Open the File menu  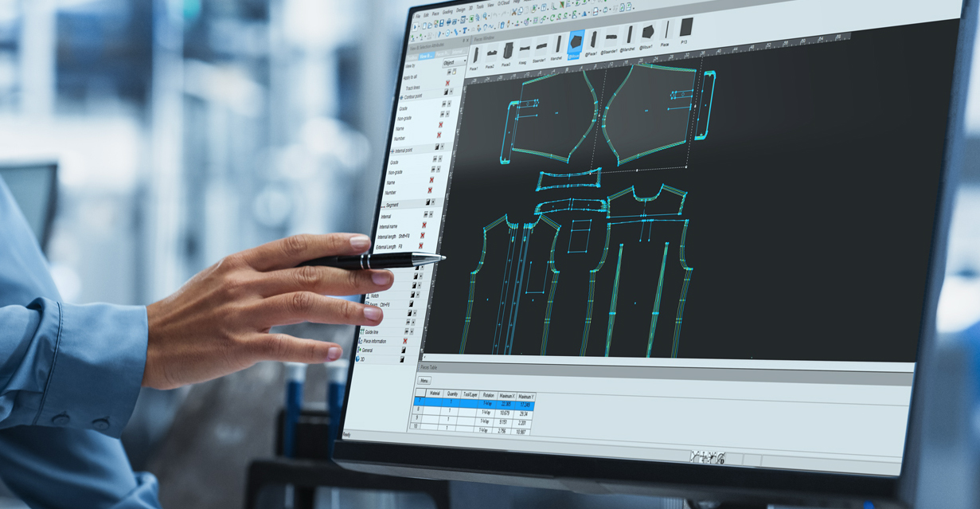[418, 16]
